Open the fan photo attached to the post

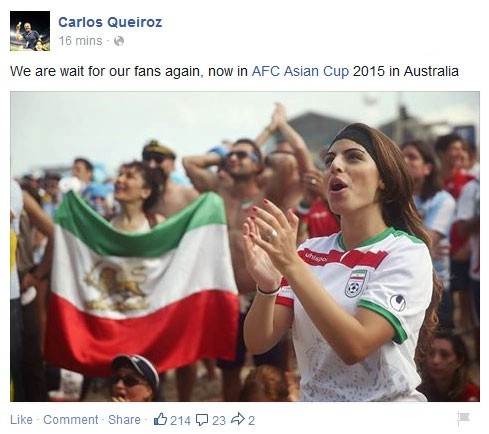(x=245, y=246)
